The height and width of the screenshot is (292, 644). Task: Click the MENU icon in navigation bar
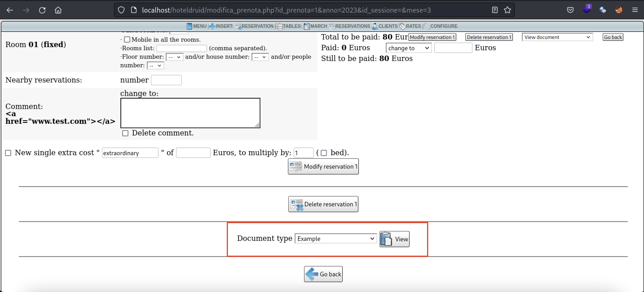tap(190, 26)
